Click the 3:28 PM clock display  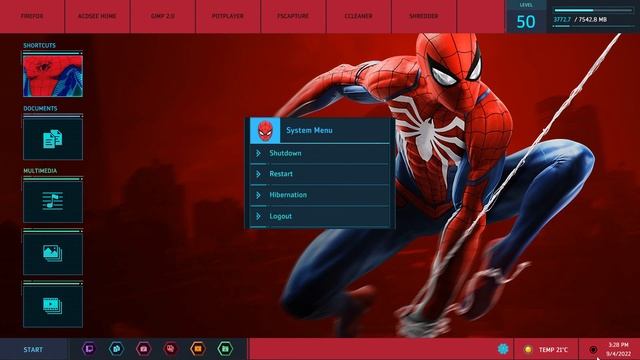point(618,345)
